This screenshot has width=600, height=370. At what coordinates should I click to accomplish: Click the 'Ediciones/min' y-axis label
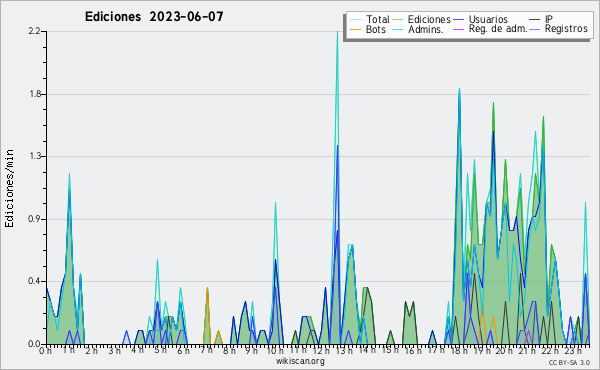click(9, 188)
